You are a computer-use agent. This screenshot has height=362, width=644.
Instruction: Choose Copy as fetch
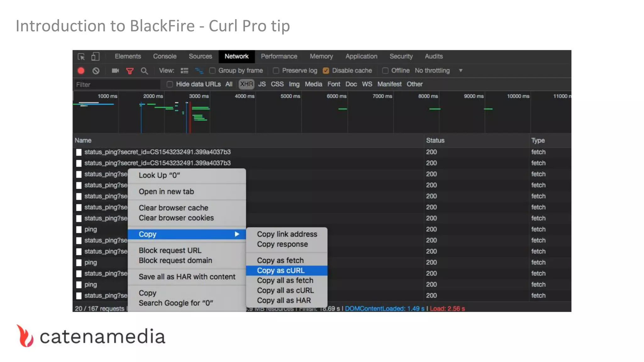pos(287,261)
